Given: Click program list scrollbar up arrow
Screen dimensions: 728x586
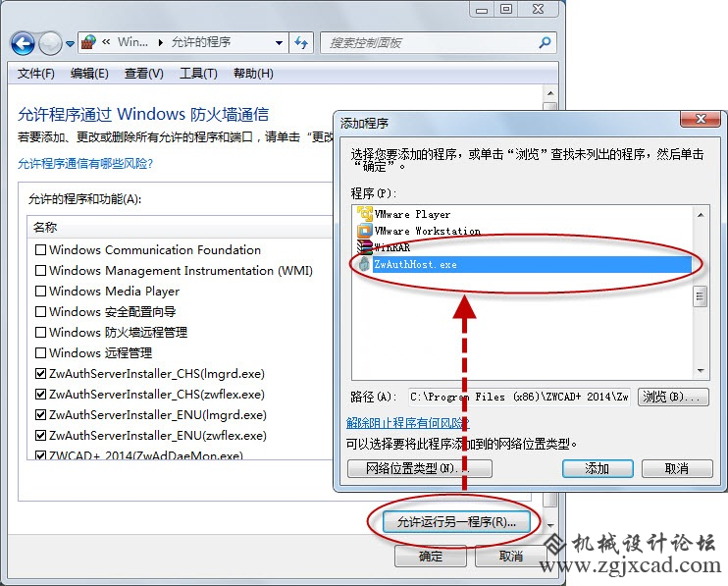Looking at the screenshot, I should coord(701,215).
